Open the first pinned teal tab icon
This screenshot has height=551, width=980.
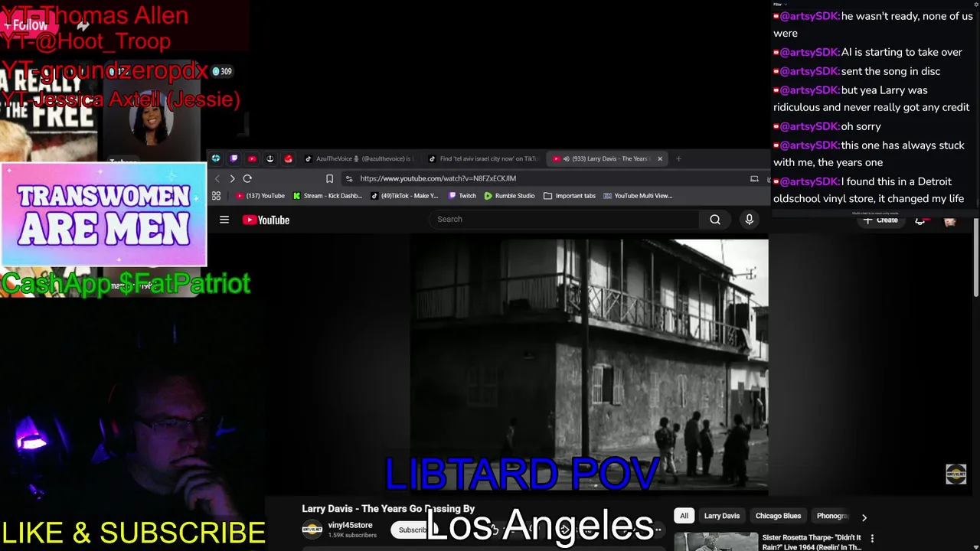216,158
